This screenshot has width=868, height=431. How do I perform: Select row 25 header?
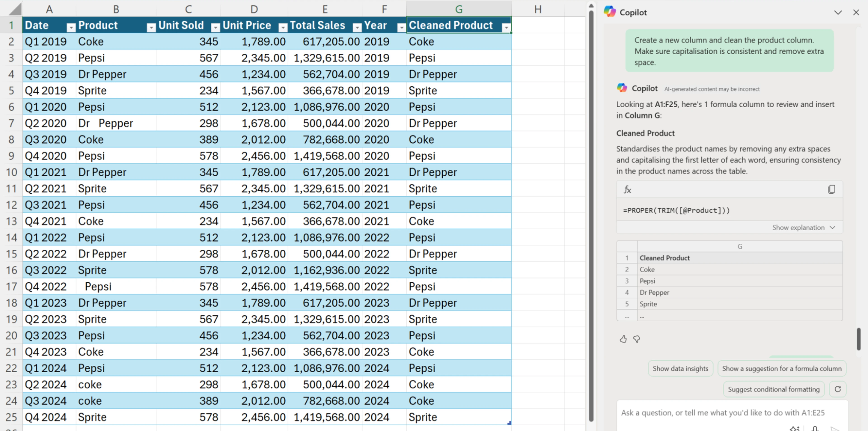click(x=11, y=417)
